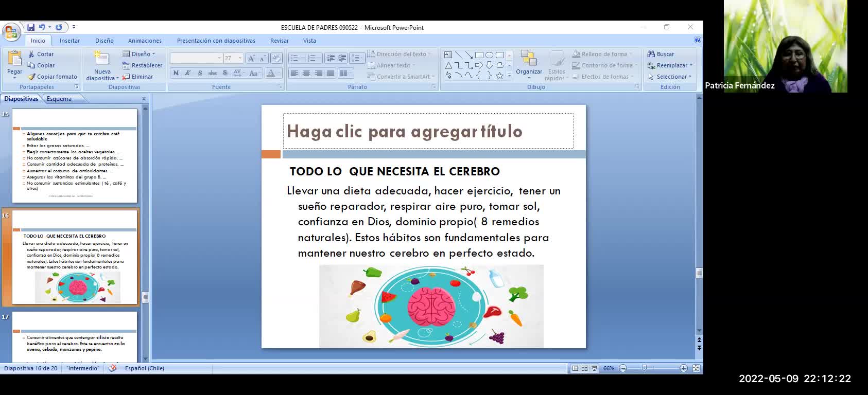Open Presentación con diapositivas tab

(x=216, y=41)
